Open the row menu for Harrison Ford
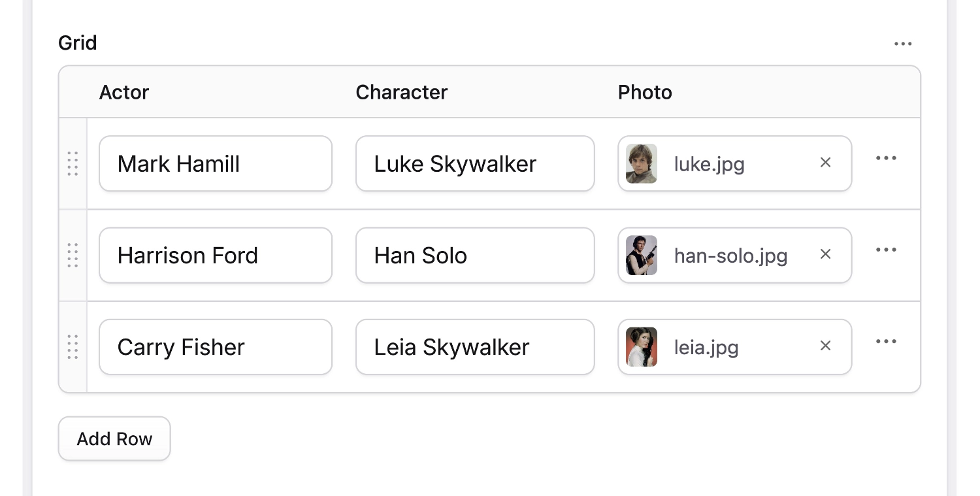 point(886,249)
